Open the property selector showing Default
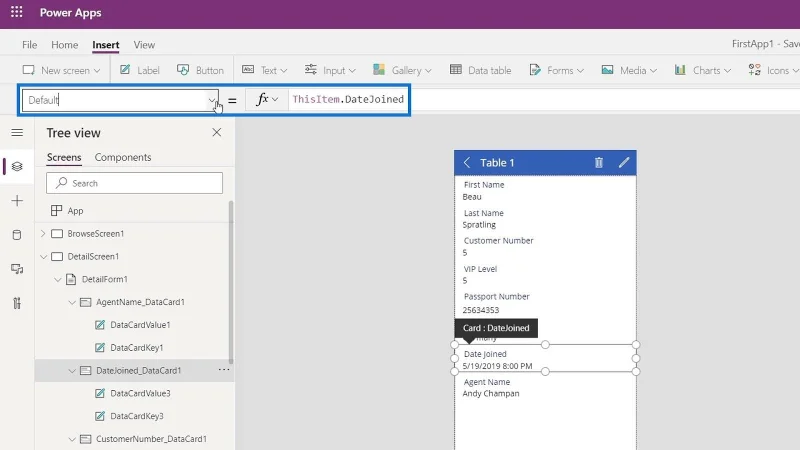 120,100
